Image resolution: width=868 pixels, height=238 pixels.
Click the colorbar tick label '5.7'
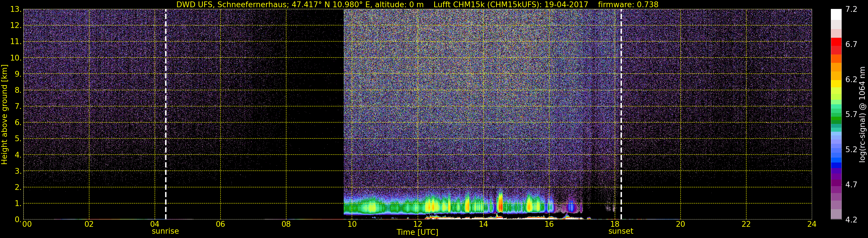tap(851, 114)
